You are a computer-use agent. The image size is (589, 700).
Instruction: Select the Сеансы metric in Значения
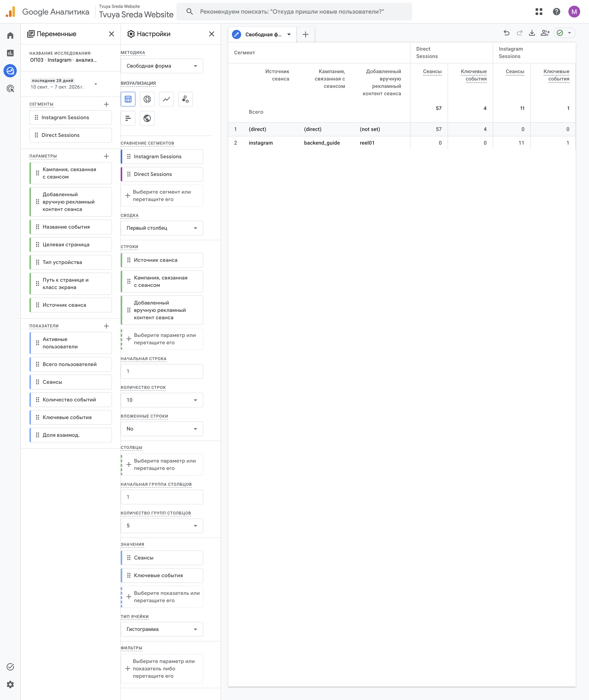162,558
